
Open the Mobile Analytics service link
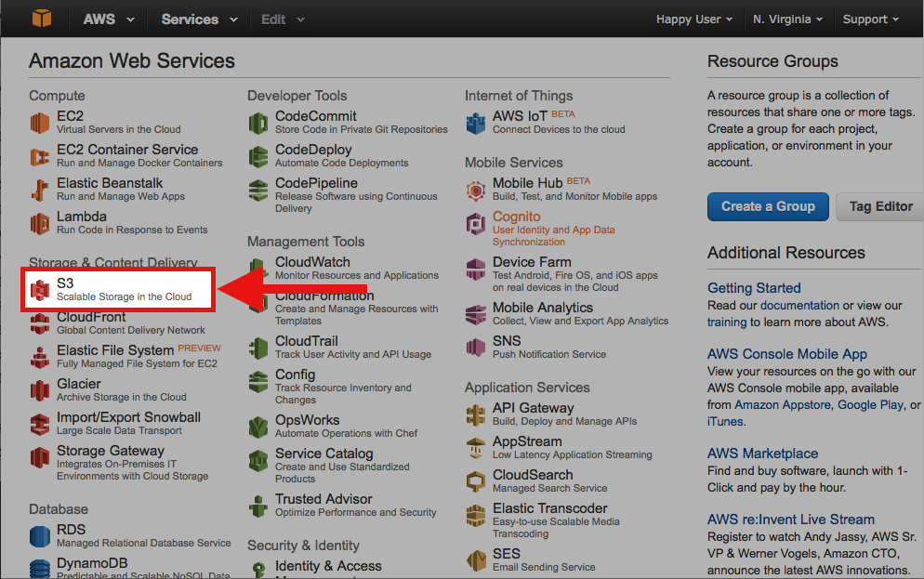pos(543,308)
